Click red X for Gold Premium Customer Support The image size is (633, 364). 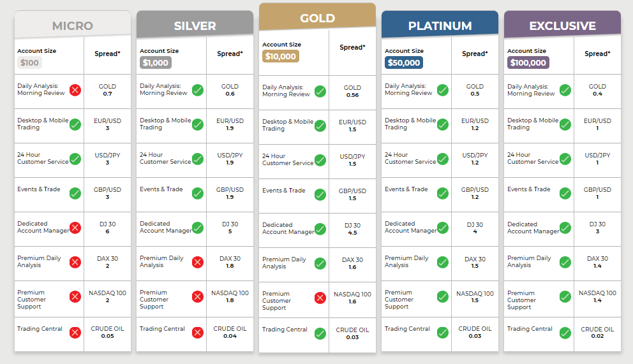point(320,298)
